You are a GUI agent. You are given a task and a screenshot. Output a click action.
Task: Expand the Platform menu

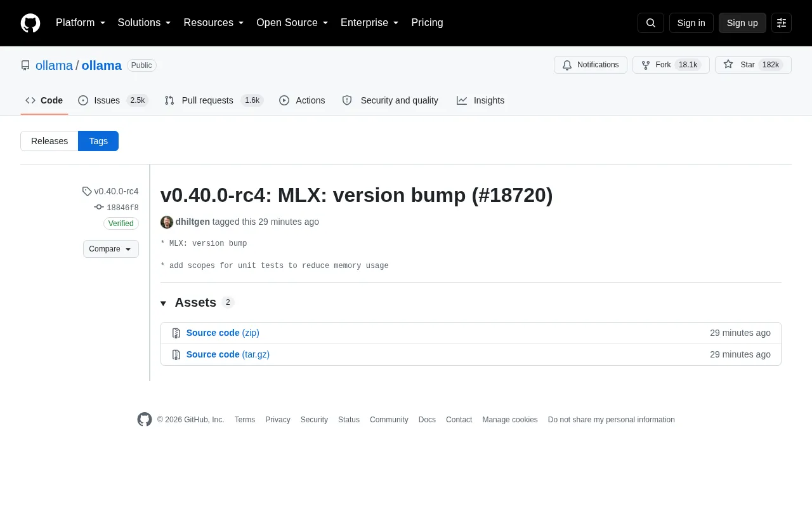tap(81, 23)
